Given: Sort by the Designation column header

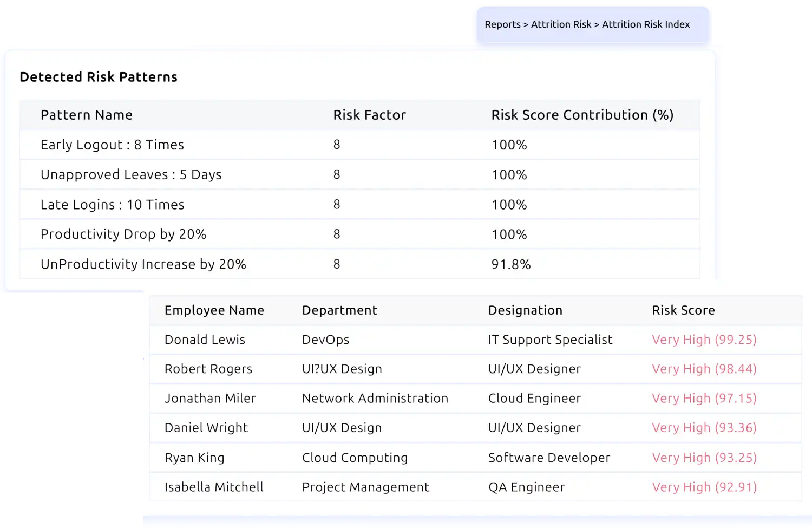Looking at the screenshot, I should [525, 310].
